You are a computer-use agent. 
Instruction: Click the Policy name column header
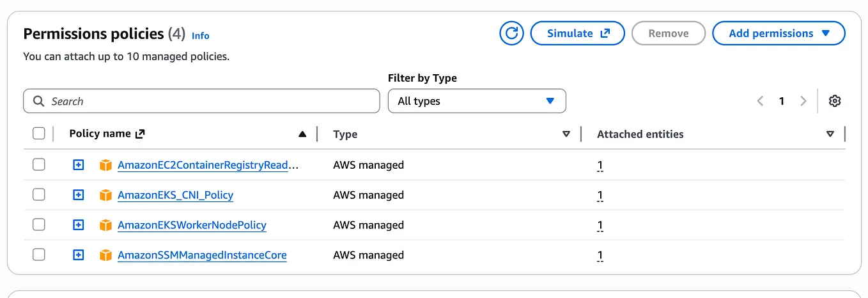[x=100, y=134]
